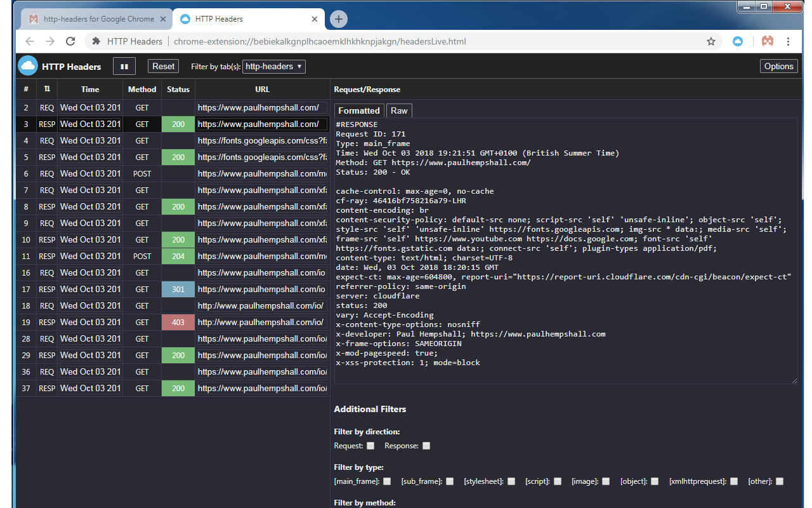Open a new tab with the plus button
This screenshot has width=812, height=508.
coord(339,19)
